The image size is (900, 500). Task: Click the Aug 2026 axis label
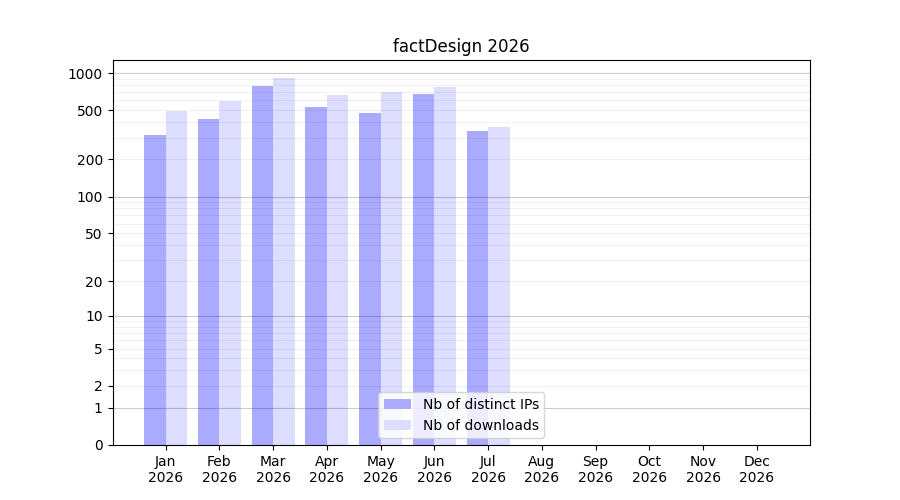click(541, 469)
